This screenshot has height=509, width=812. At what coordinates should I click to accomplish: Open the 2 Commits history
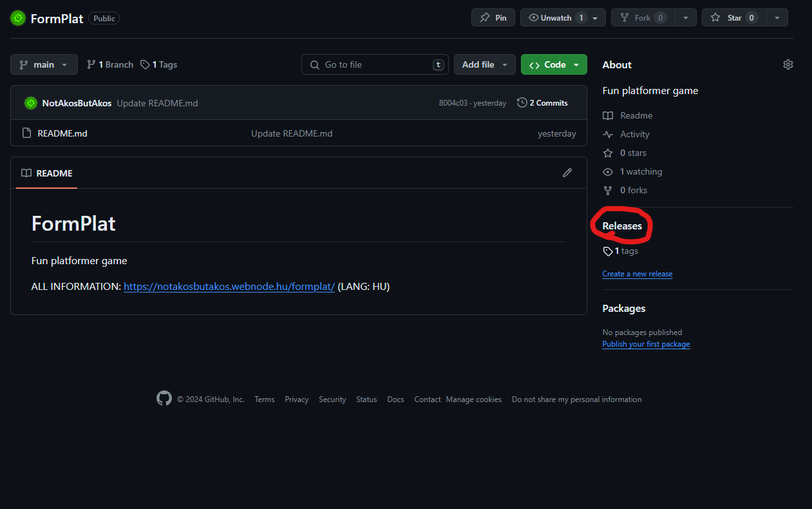(543, 103)
